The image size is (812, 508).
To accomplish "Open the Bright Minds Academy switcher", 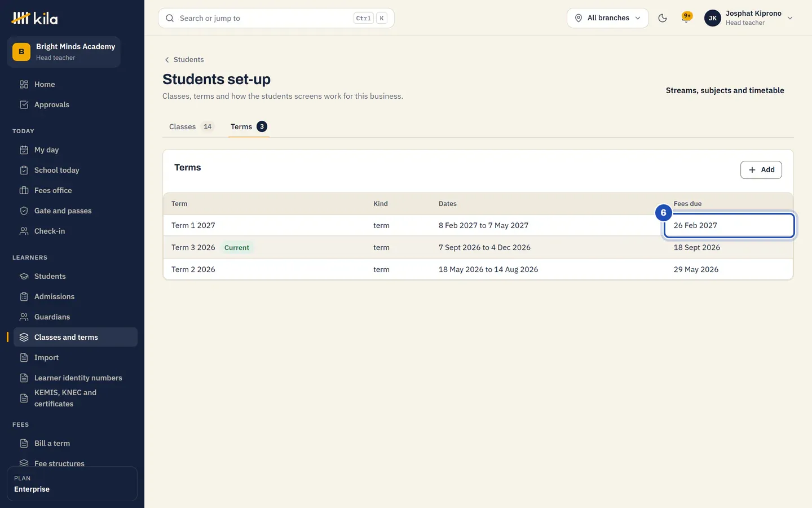I will (64, 52).
